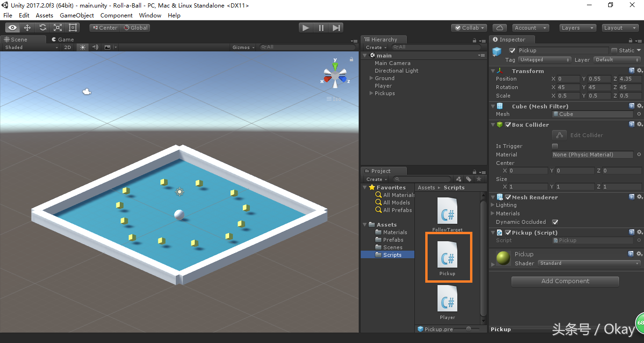The height and width of the screenshot is (343, 644).
Task: Open Transform component help icon
Action: [x=632, y=71]
